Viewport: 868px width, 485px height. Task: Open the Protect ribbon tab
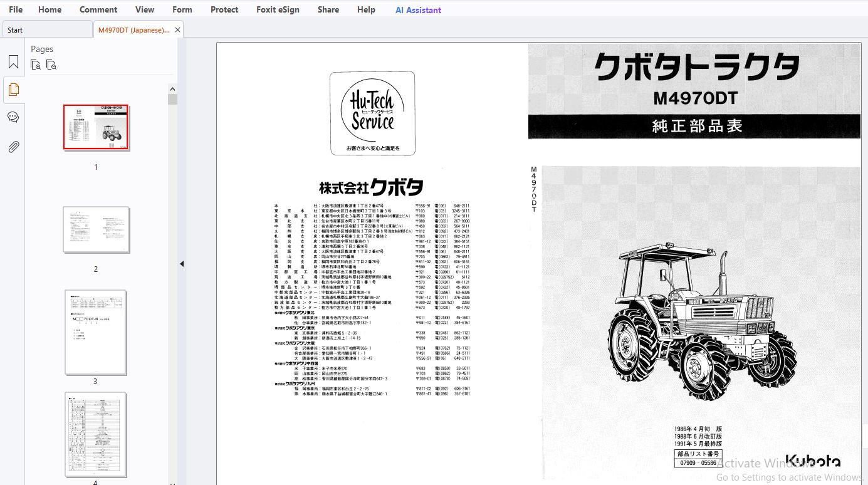[x=224, y=9]
